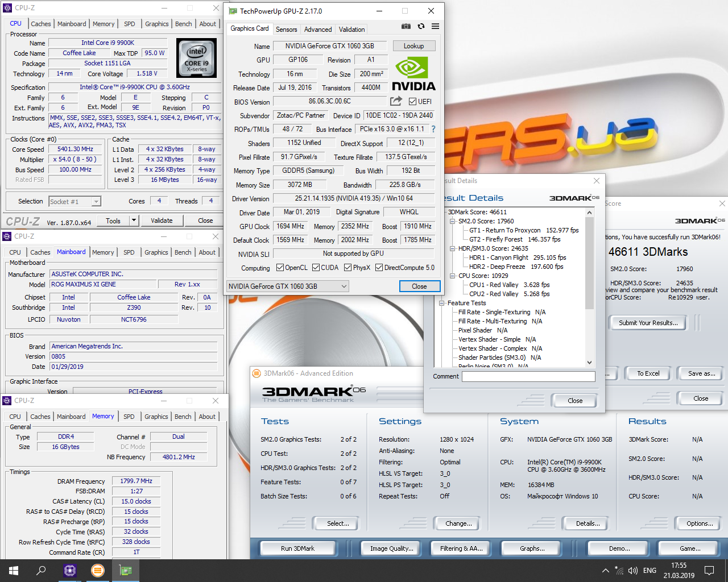This screenshot has height=582, width=728.
Task: Open the Tools dropdown arrow in CPU-Z
Action: pyautogui.click(x=134, y=221)
